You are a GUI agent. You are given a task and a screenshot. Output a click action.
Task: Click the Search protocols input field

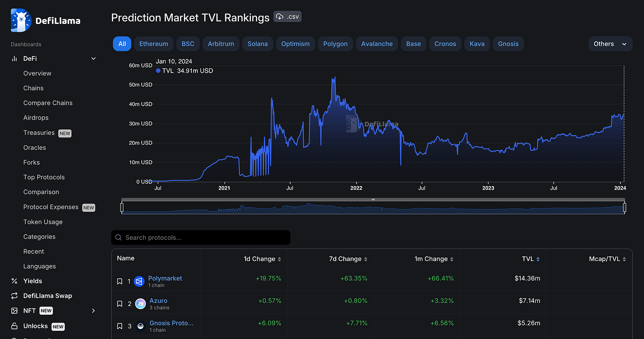pos(201,237)
